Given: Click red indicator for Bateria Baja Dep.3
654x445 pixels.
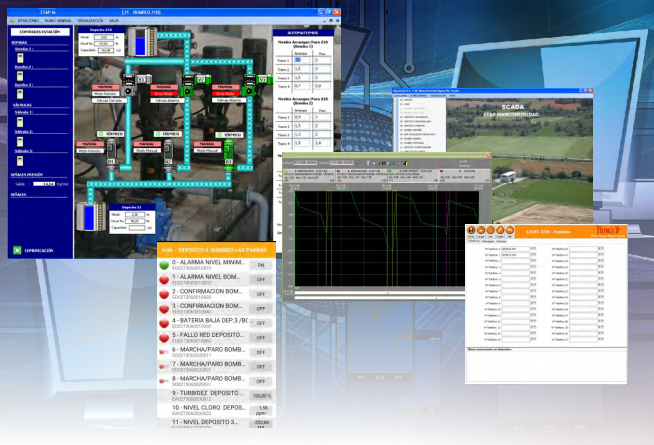Looking at the screenshot, I should coord(164,323).
